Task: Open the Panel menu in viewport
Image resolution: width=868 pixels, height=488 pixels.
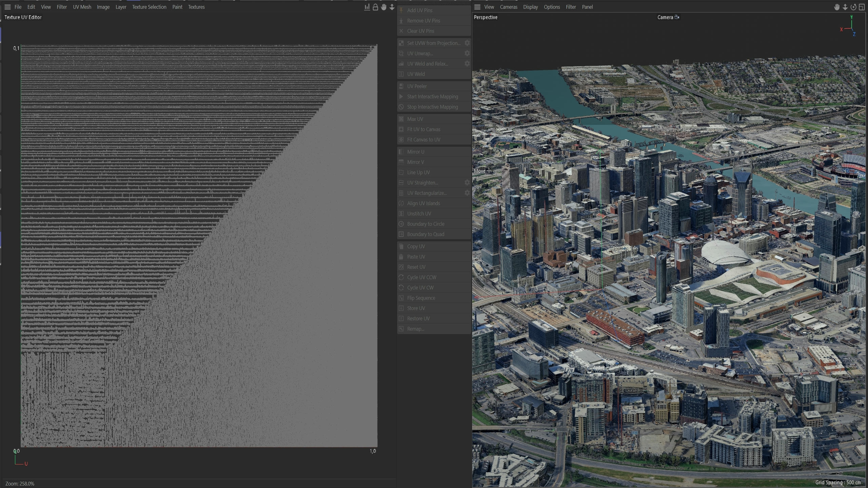Action: pos(587,7)
